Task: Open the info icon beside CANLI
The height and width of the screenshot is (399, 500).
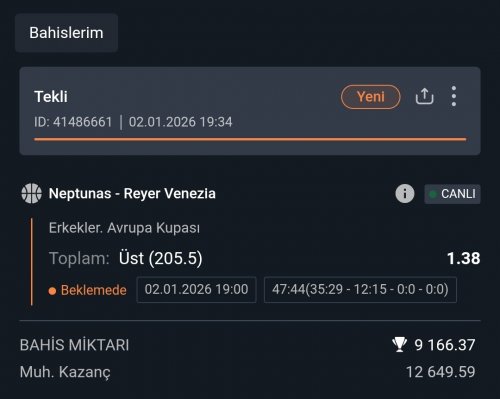Action: (405, 194)
